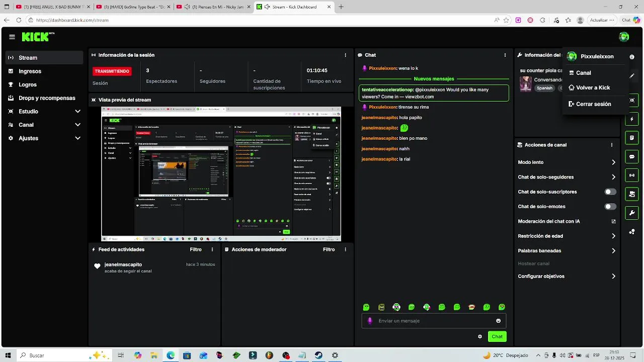Image resolution: width=644 pixels, height=362 pixels.
Task: Open Palabras baneadas options arrow
Action: click(x=613, y=250)
